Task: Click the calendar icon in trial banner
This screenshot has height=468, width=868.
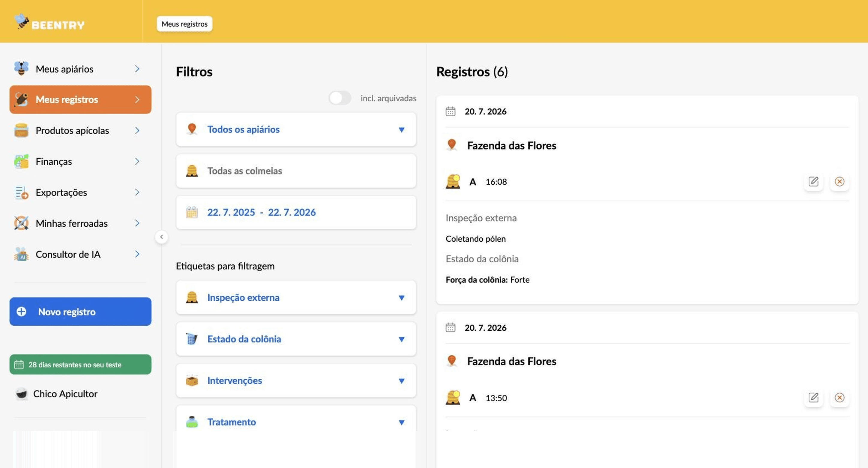Action: tap(19, 365)
